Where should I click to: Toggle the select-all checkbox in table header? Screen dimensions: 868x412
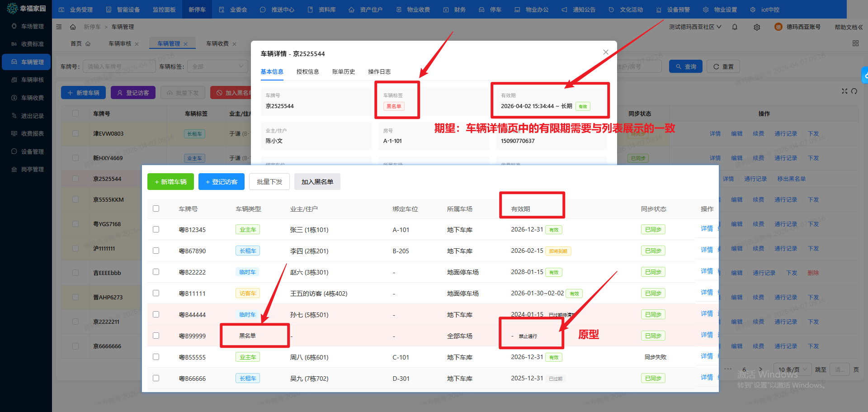(75, 114)
